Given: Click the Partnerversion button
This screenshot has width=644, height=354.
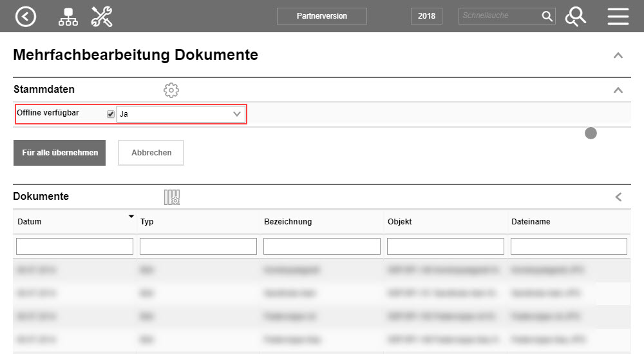Looking at the screenshot, I should coord(321,16).
